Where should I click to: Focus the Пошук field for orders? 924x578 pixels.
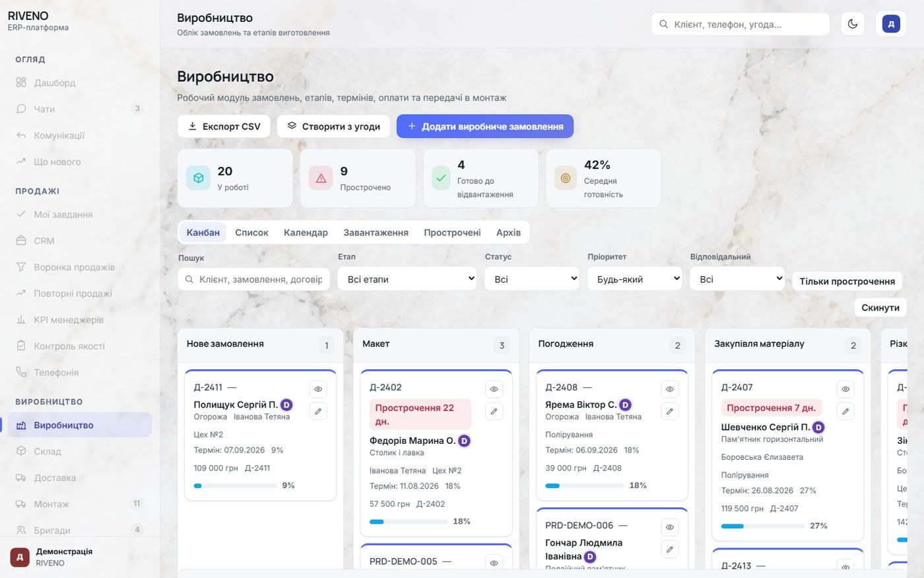[253, 279]
